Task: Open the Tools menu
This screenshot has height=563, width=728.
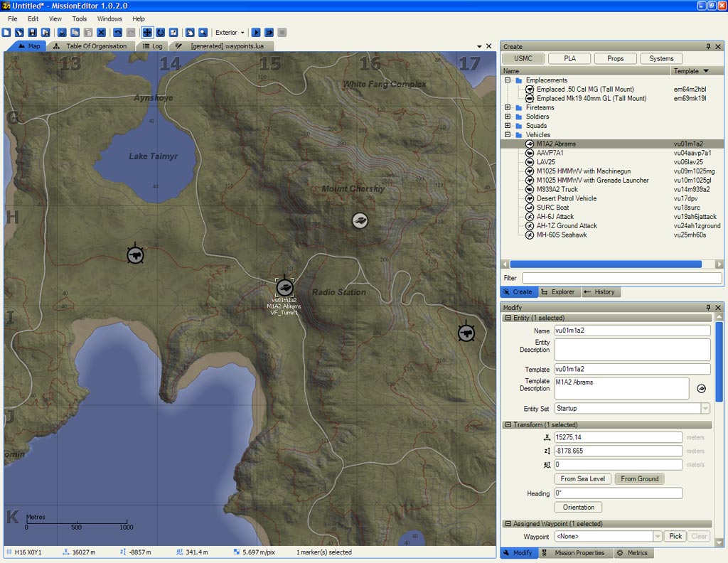Action: point(79,18)
